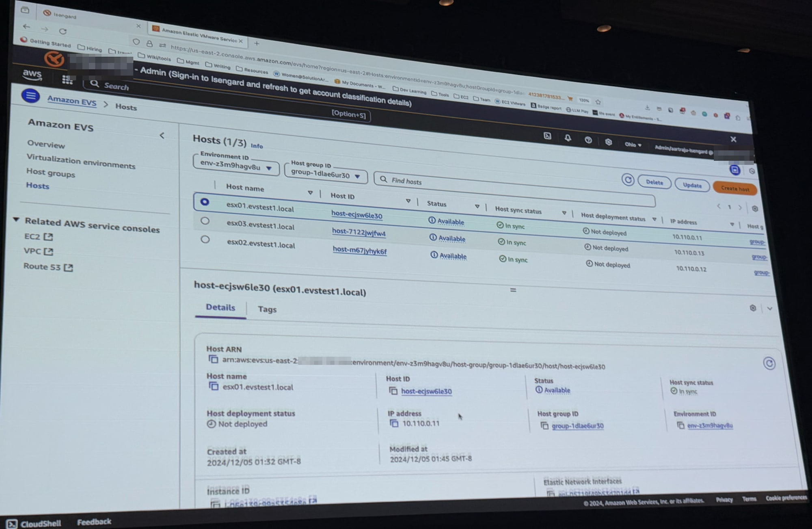Sort by the Host ID column

408,201
